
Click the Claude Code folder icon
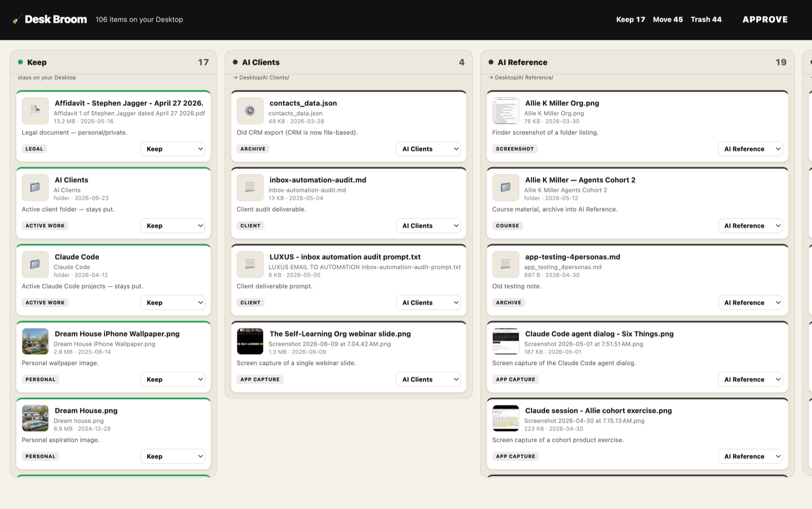click(x=35, y=264)
